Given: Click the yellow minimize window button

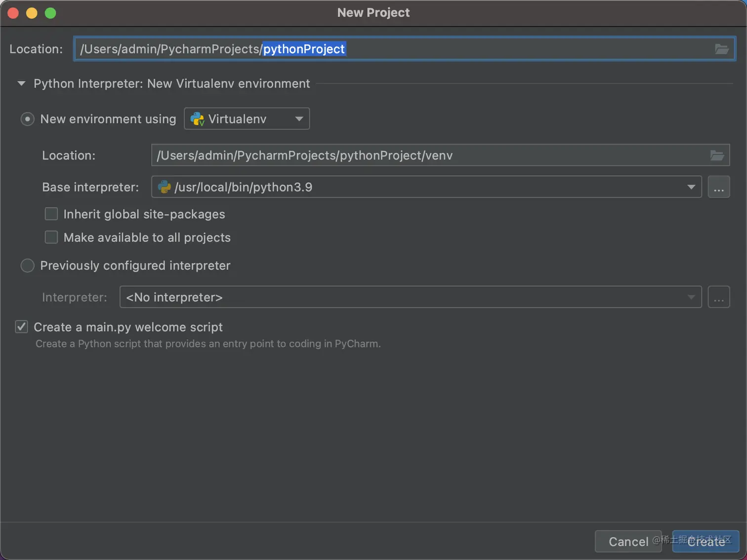Looking at the screenshot, I should [x=32, y=13].
